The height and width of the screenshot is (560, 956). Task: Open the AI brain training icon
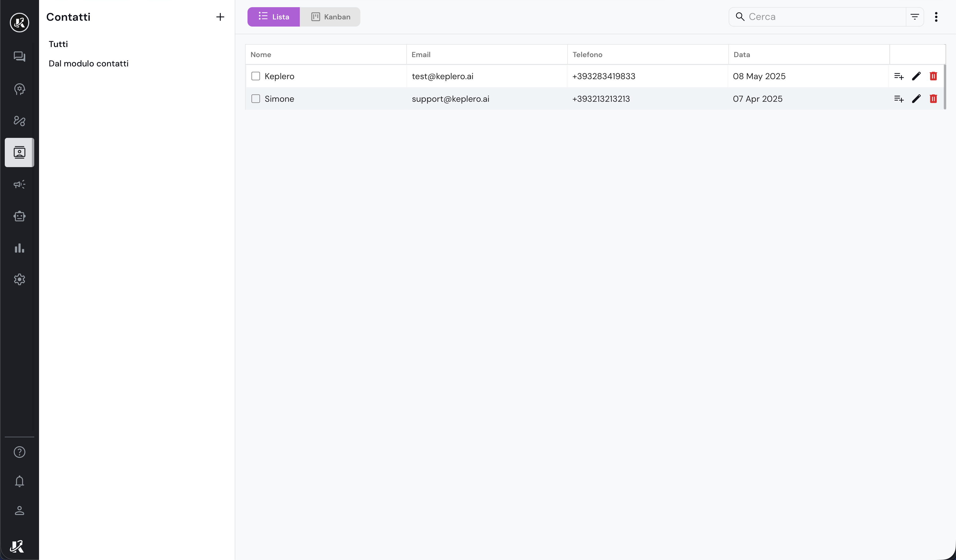19,89
